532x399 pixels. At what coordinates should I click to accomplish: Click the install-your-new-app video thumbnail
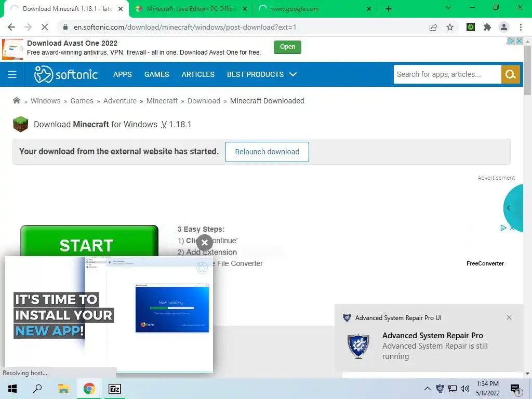109,314
